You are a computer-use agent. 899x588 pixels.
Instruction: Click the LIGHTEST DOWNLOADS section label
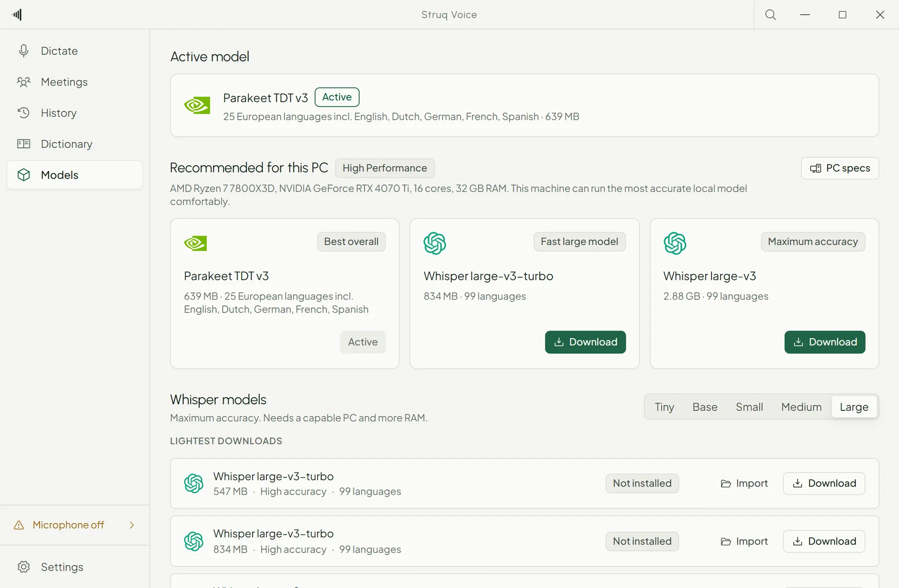pos(226,441)
